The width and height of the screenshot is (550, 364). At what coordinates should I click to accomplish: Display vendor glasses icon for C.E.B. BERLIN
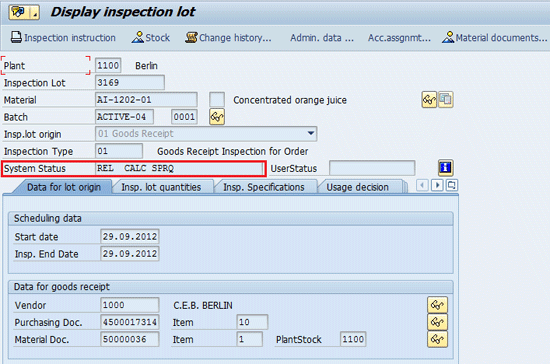click(x=437, y=305)
